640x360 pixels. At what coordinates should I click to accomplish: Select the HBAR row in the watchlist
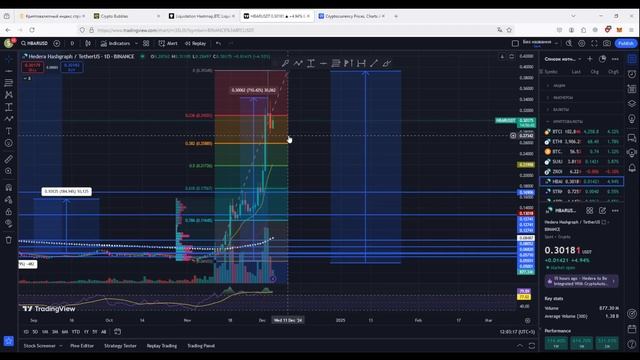(582, 182)
